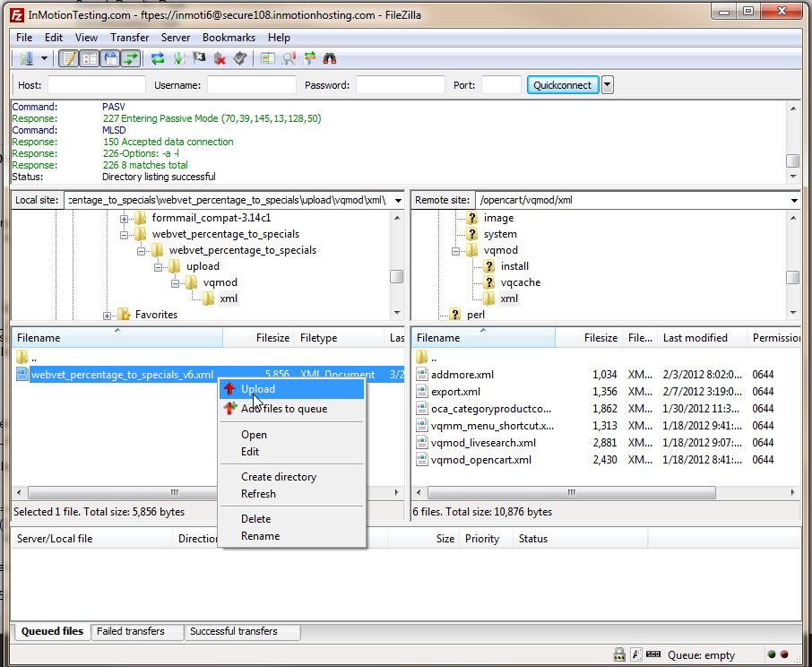Toggle the message log display
The width and height of the screenshot is (812, 667).
click(68, 59)
